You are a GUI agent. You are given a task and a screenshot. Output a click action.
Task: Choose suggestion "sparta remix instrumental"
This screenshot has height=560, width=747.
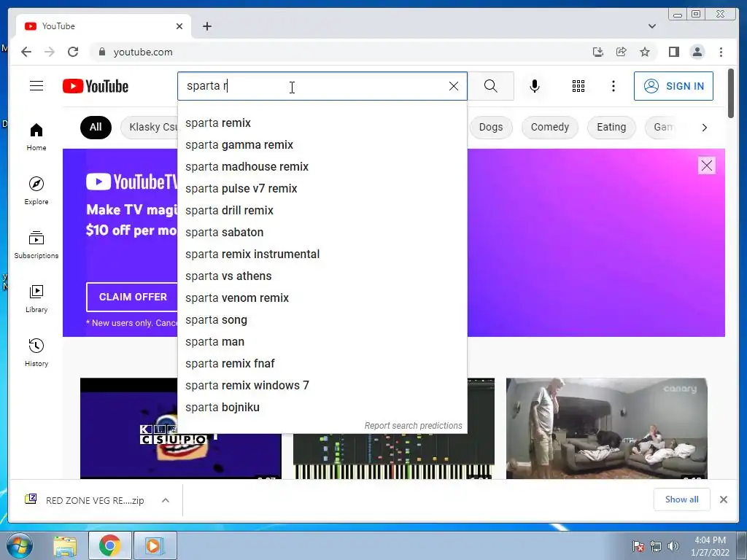point(322,254)
